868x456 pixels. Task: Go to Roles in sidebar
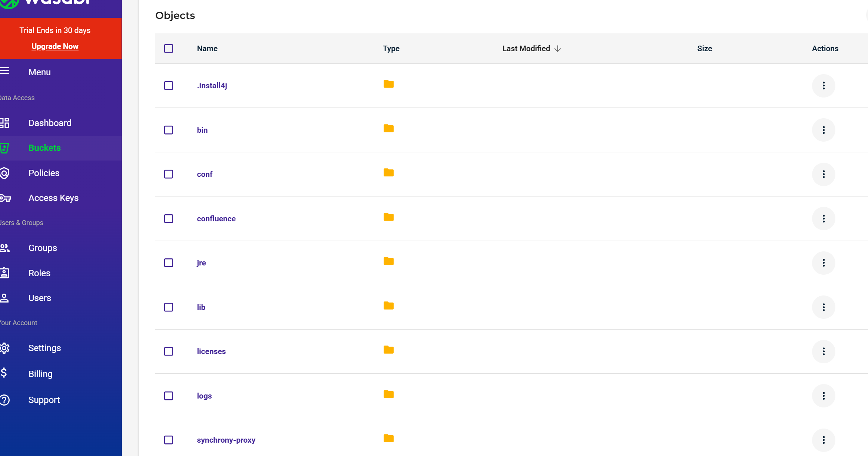[x=39, y=273]
